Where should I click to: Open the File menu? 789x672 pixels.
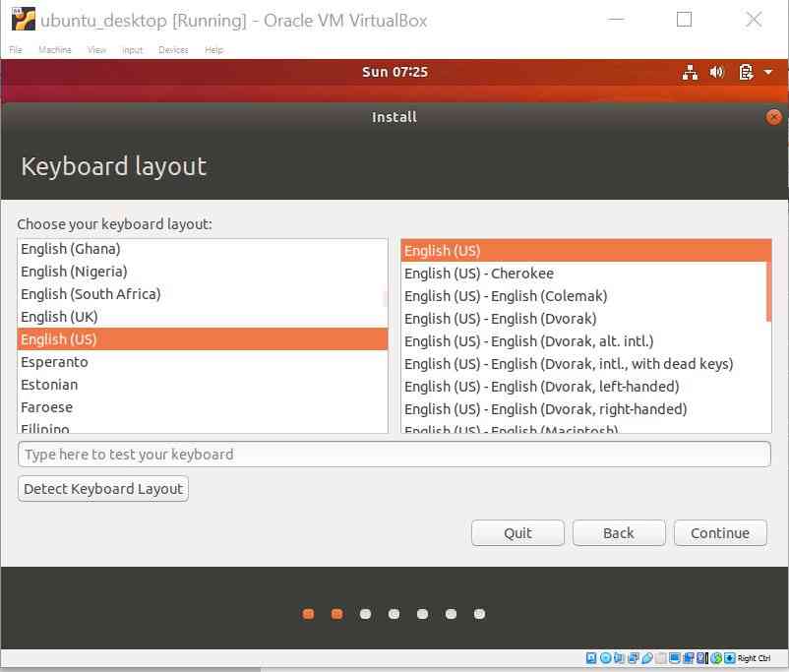tap(16, 50)
